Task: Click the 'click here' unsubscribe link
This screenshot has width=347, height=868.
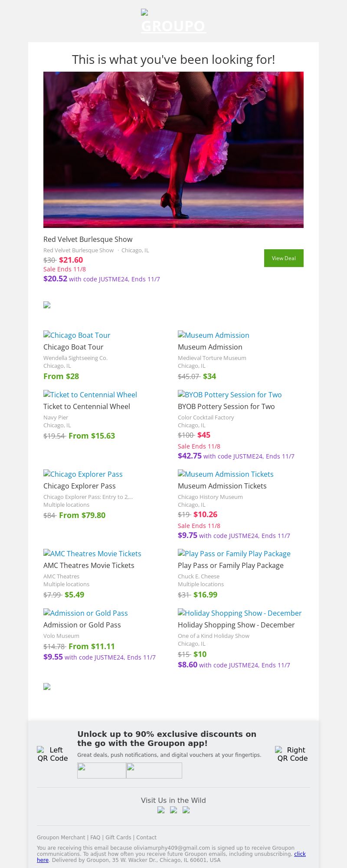Action: point(300,854)
